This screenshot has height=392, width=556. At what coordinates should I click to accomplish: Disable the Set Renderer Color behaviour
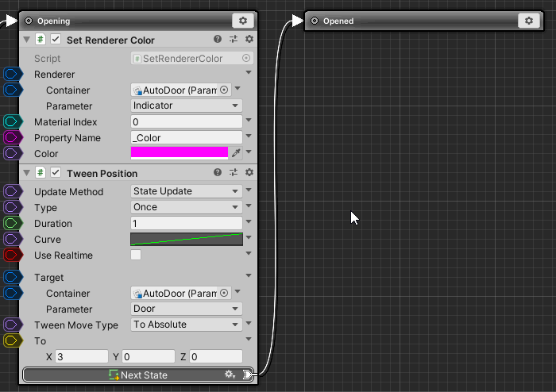56,39
